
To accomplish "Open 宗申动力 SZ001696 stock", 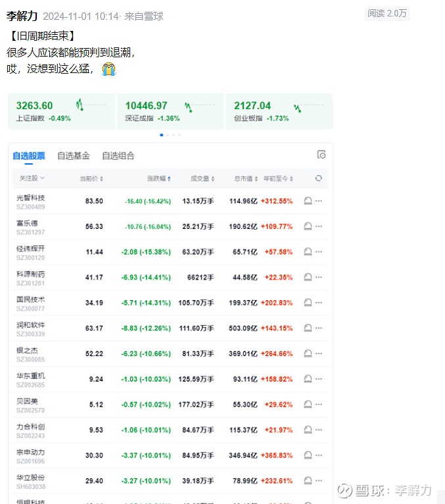I will pos(31,456).
